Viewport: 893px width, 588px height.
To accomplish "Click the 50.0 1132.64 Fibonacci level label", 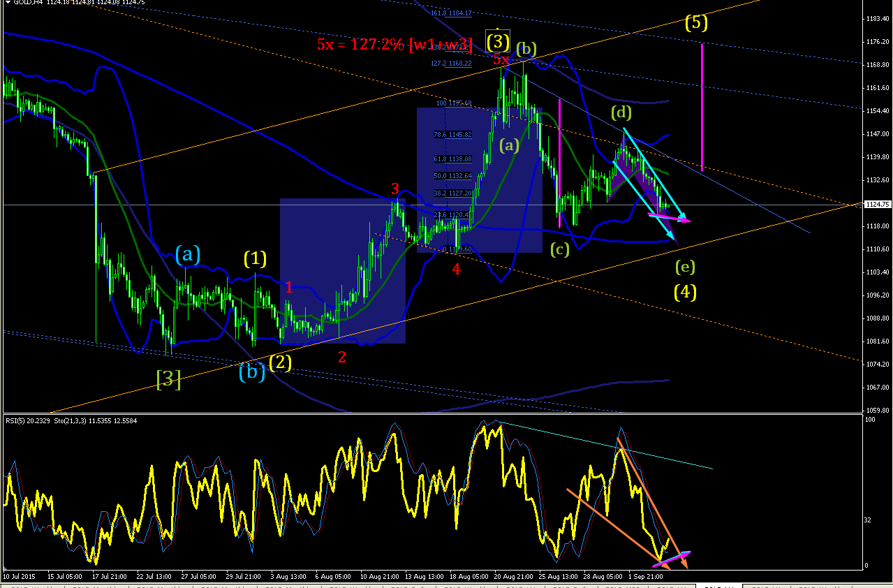I will coord(452,175).
